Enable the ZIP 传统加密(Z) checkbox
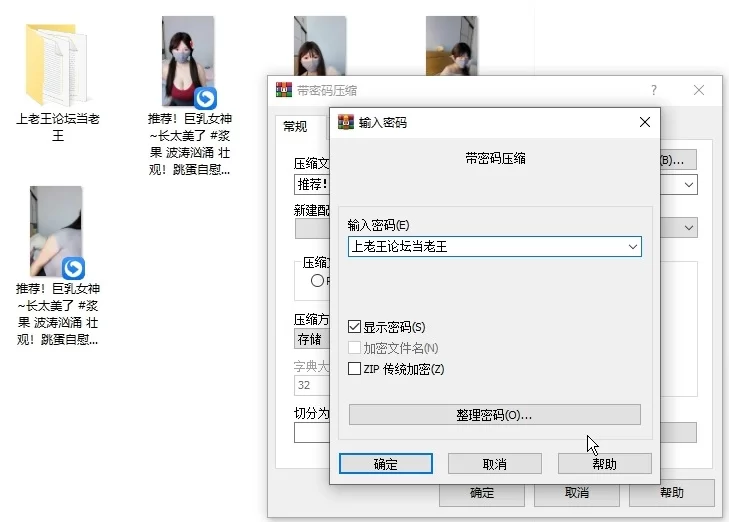The height and width of the screenshot is (522, 729). tap(354, 369)
